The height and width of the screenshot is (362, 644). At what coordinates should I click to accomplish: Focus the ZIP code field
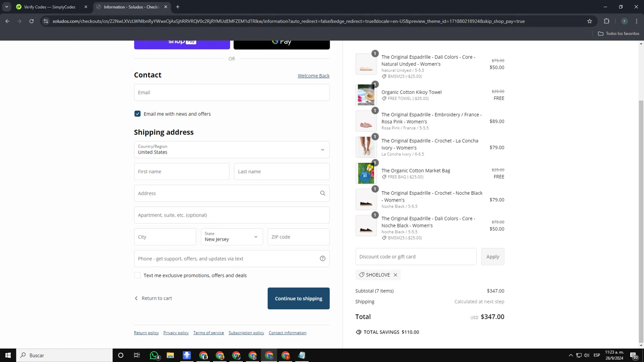point(298,237)
